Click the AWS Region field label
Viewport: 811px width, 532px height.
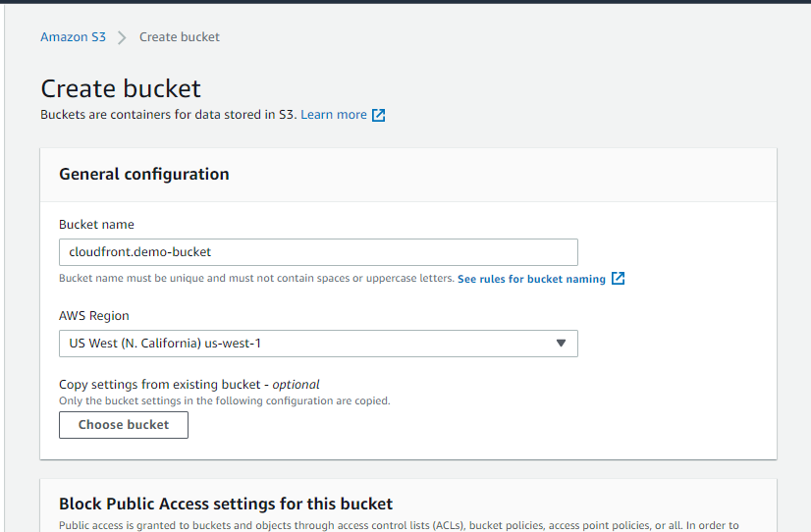pyautogui.click(x=94, y=316)
